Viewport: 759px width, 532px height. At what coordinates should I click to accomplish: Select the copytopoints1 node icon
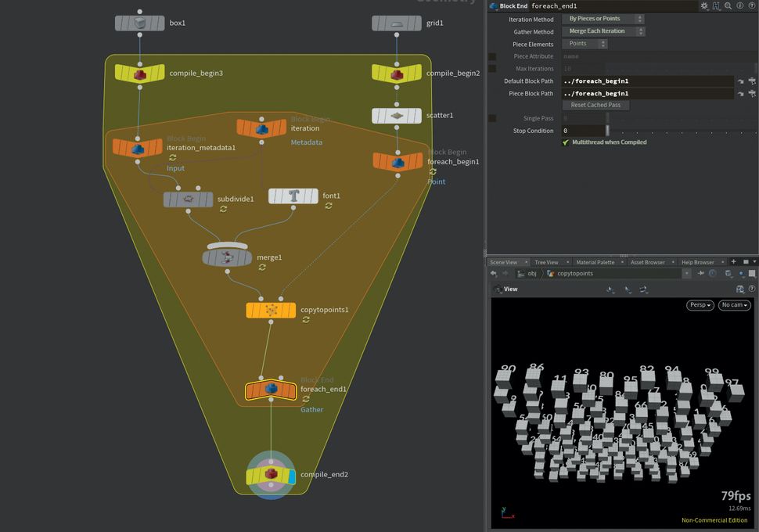pos(271,310)
